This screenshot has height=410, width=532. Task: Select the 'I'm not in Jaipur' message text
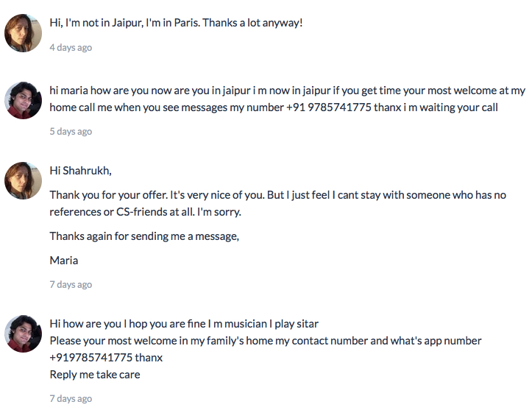pyautogui.click(x=176, y=23)
